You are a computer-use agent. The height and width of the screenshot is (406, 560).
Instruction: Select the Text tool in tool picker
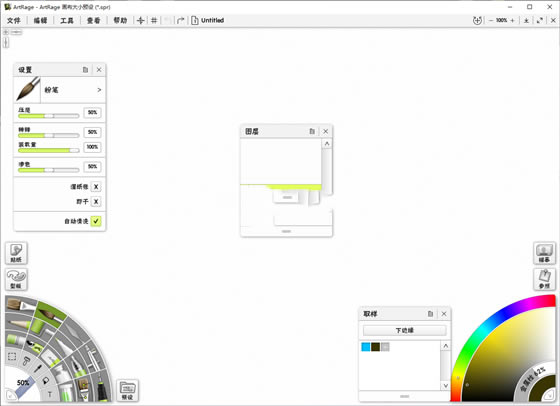pyautogui.click(x=50, y=394)
